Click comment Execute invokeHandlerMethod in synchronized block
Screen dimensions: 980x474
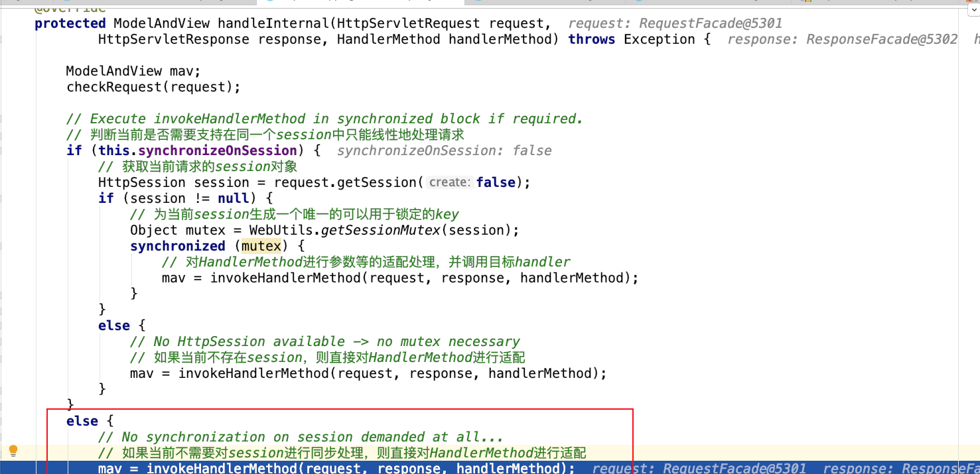point(324,119)
